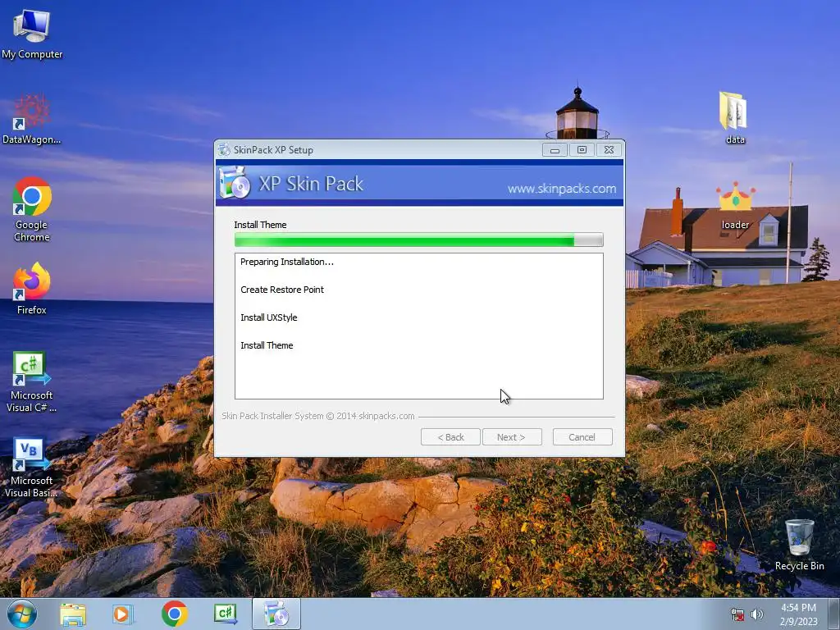Select 'Preparing Installation...' log line
This screenshot has width=840, height=630.
[x=286, y=262]
